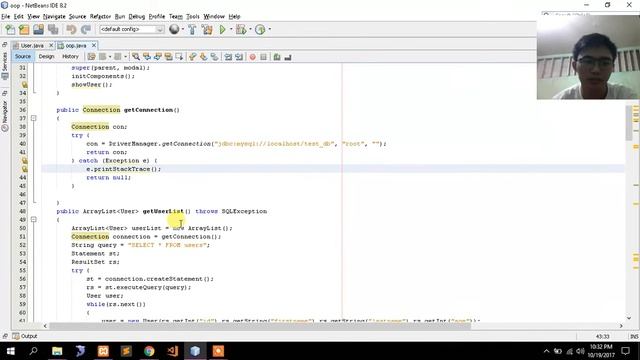Click the Find Selection magnifier icon
640x360 pixels.
[x=136, y=57]
